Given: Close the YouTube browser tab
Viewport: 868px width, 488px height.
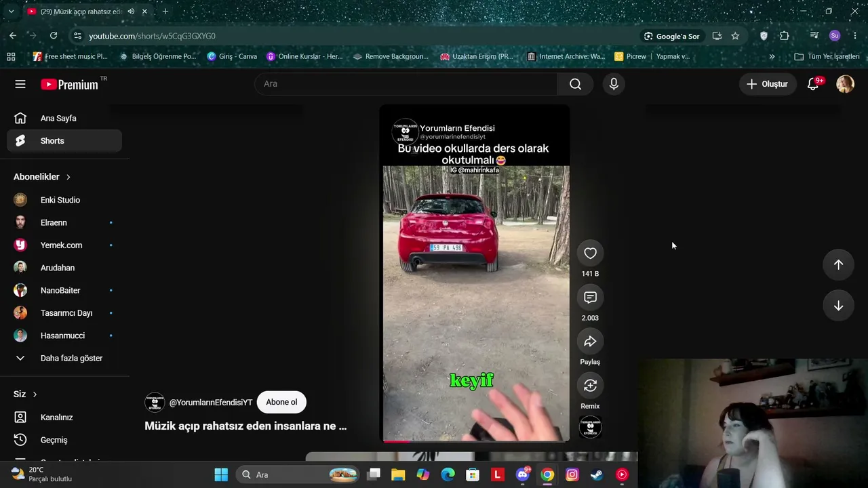Looking at the screenshot, I should click(x=144, y=12).
